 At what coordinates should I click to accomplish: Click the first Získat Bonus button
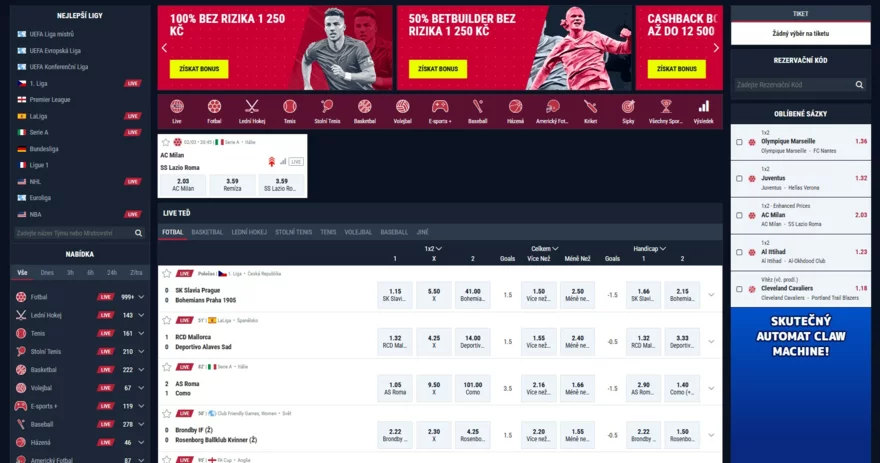pyautogui.click(x=199, y=69)
